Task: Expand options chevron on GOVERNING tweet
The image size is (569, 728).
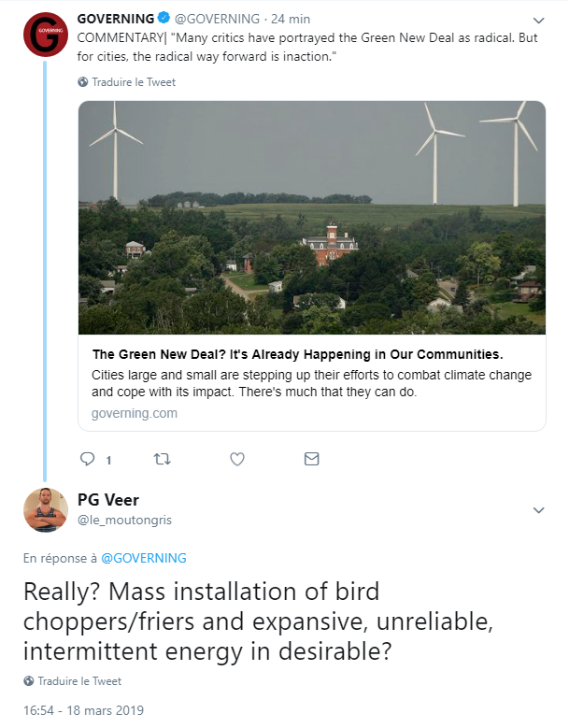Action: pyautogui.click(x=538, y=21)
